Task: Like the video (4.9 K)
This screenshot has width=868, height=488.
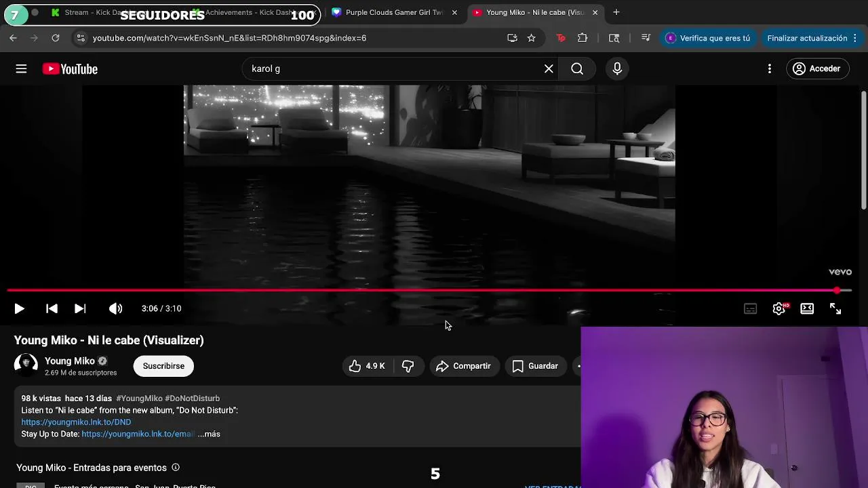Action: coord(368,366)
